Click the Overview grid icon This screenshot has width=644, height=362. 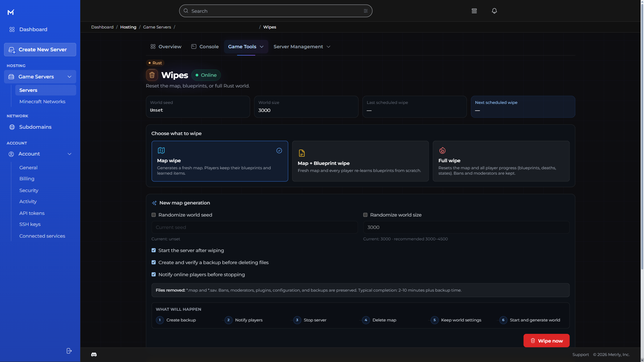tap(153, 47)
